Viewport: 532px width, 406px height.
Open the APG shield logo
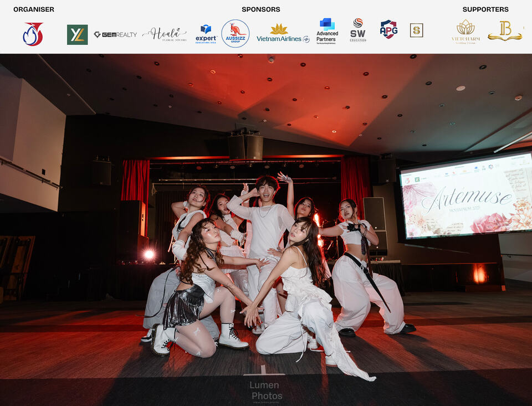point(389,29)
